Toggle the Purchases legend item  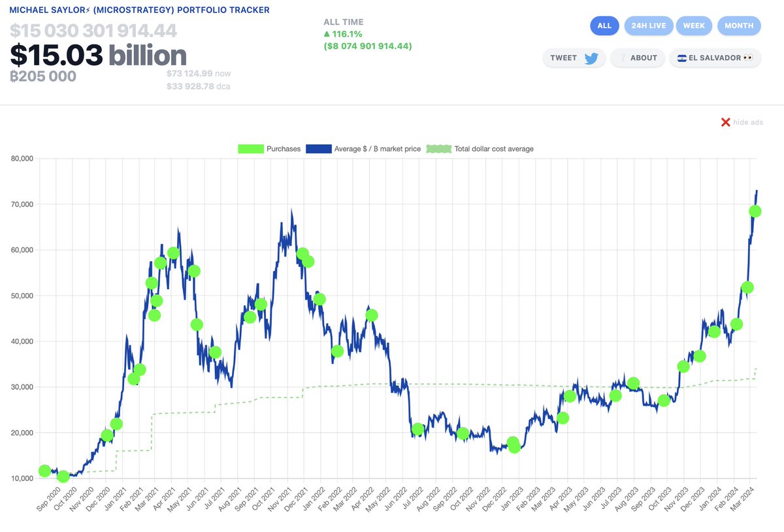pos(269,149)
